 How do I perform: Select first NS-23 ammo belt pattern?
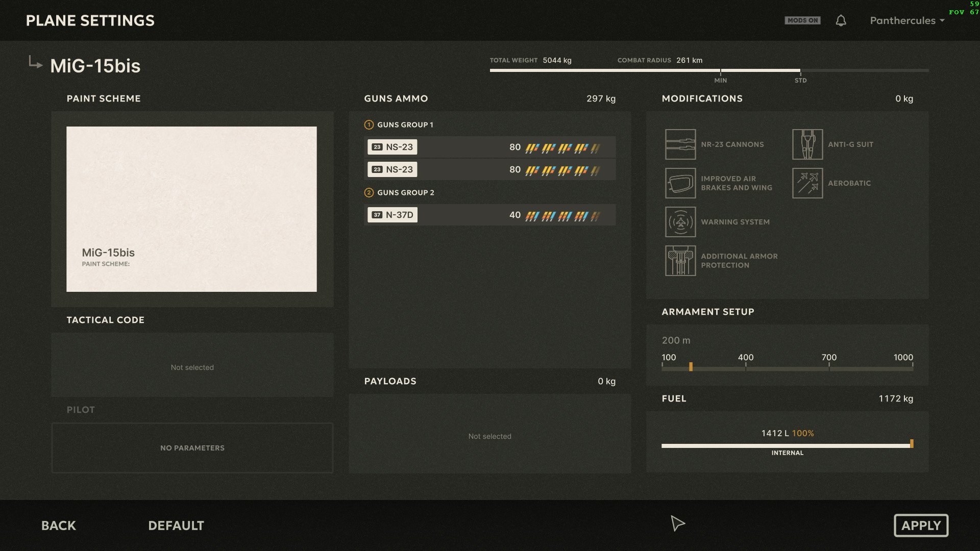[x=562, y=148]
